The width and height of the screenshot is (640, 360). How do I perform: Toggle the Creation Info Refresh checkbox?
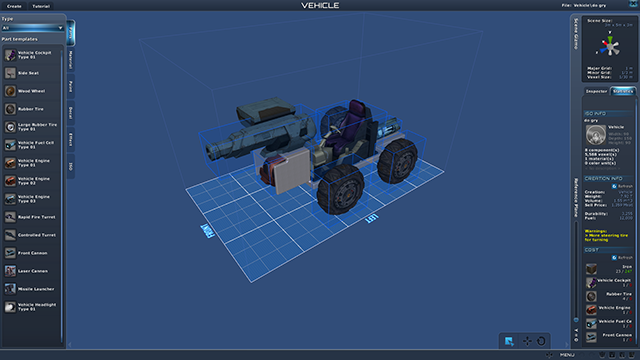614,186
